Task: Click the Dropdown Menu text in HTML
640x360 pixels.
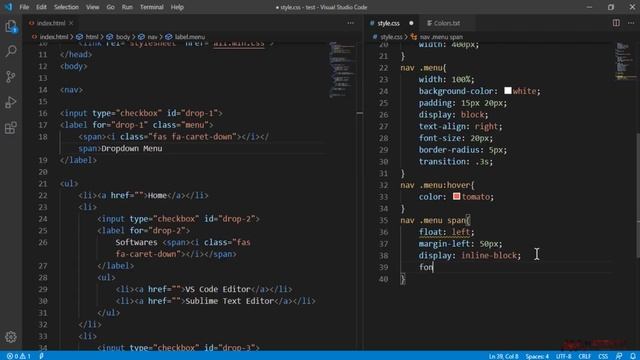Action: pyautogui.click(x=131, y=149)
